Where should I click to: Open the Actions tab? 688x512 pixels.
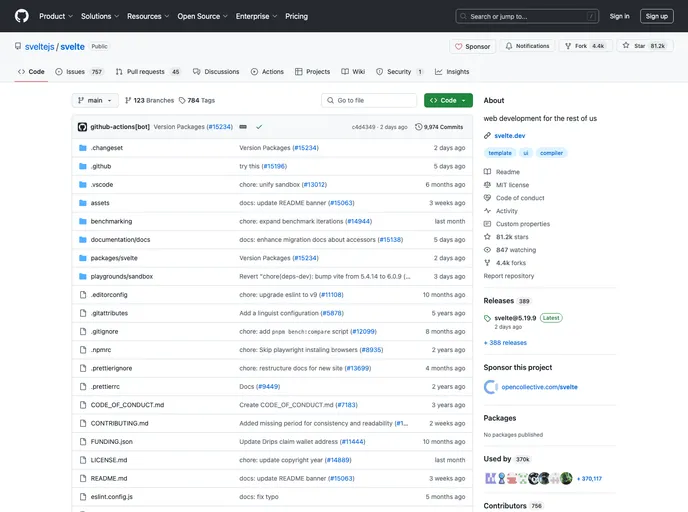(267, 72)
